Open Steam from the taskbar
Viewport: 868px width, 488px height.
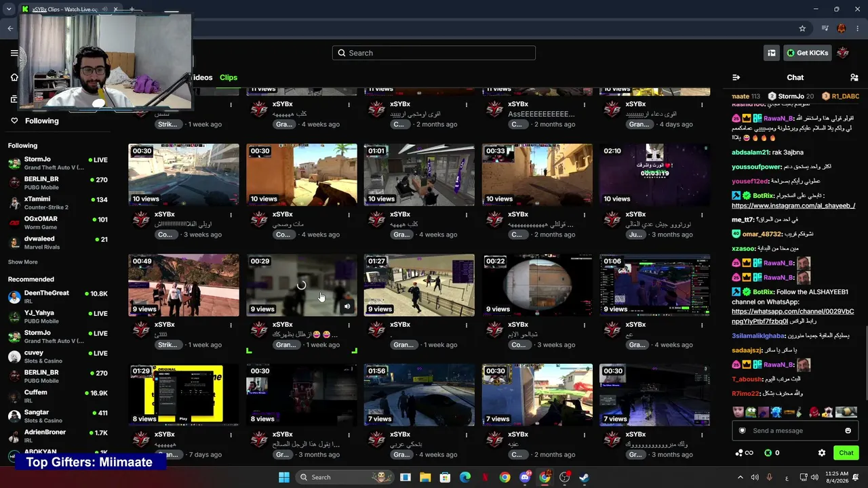584,477
